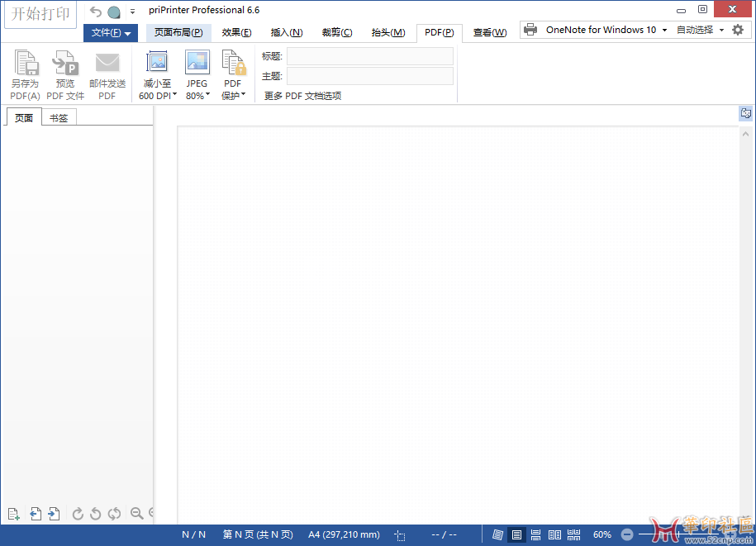Click the 标题 title input field
Image resolution: width=756 pixels, height=546 pixels.
click(370, 56)
